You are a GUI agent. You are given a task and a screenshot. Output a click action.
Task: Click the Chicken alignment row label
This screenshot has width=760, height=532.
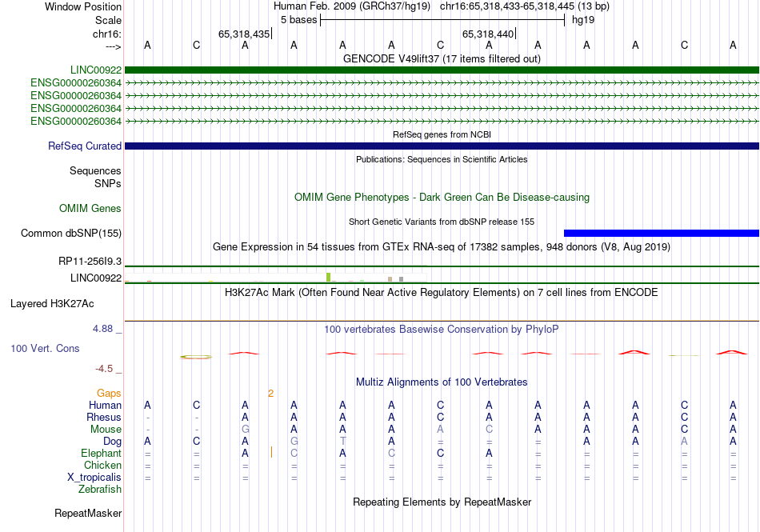click(x=102, y=465)
